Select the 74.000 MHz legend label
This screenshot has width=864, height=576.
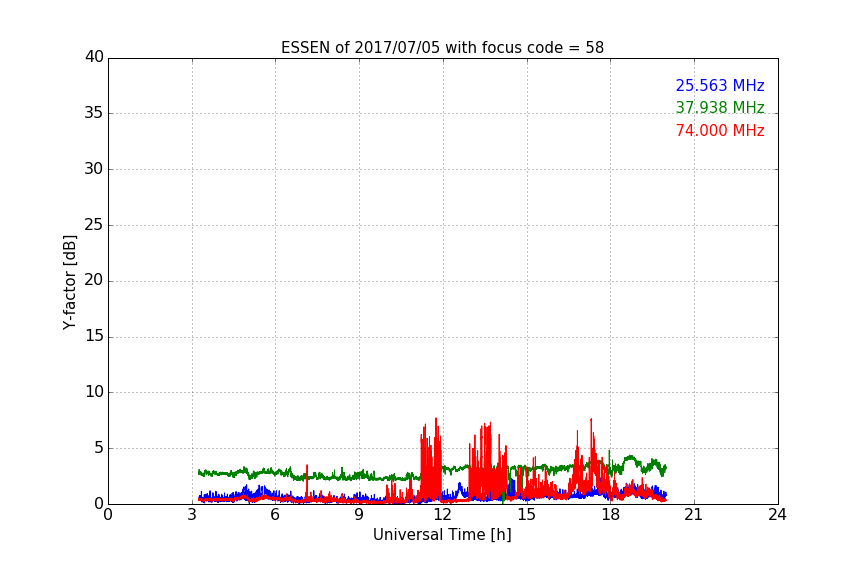(x=720, y=131)
